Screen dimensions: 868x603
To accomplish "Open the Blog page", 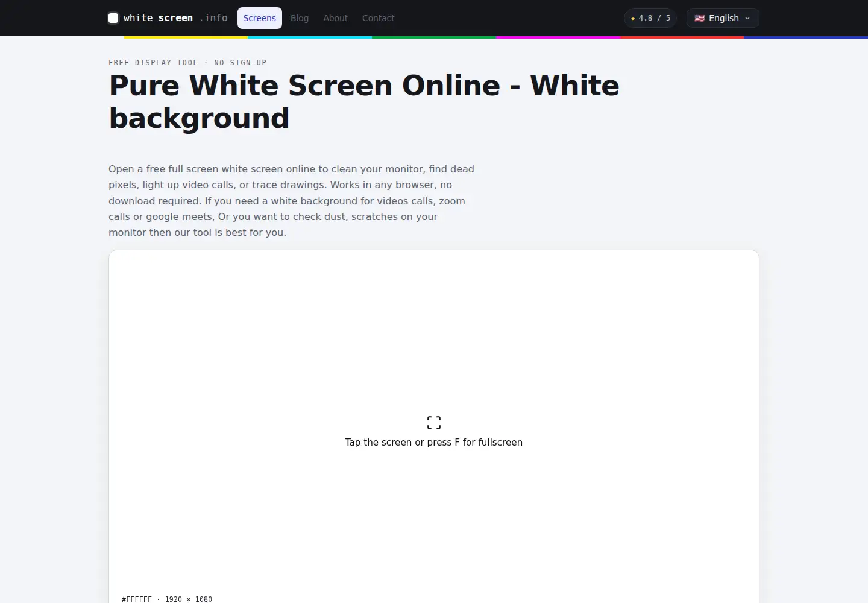I will (x=300, y=18).
